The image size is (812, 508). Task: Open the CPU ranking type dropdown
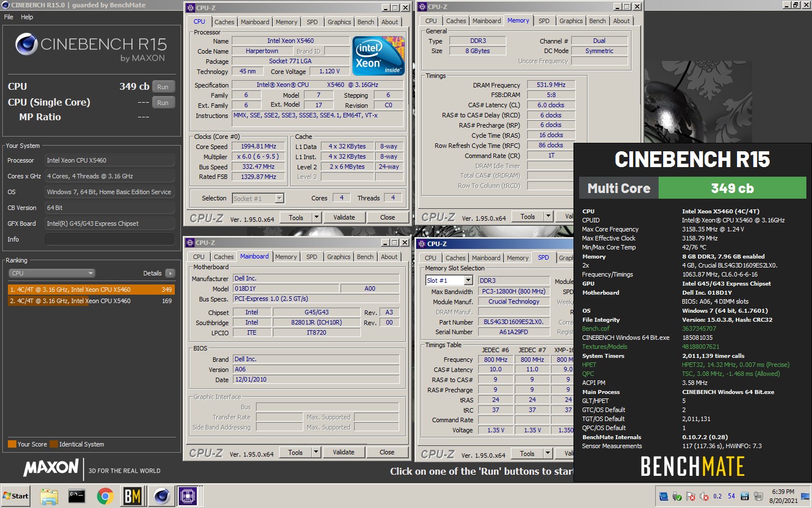click(x=52, y=273)
